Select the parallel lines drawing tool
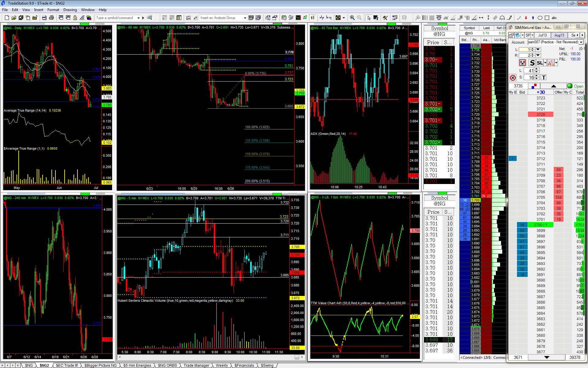Image resolution: width=588 pixels, height=368 pixels. [495, 18]
